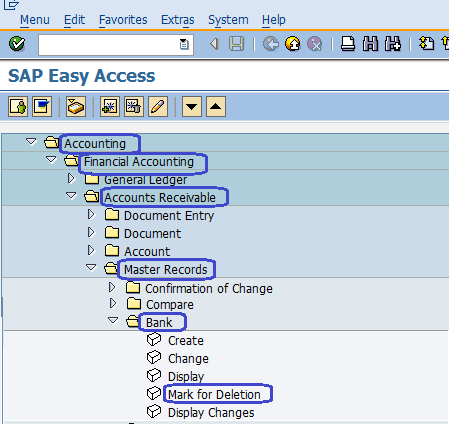The image size is (449, 424).
Task: Collapse the Accounting folder node
Action: point(31,142)
